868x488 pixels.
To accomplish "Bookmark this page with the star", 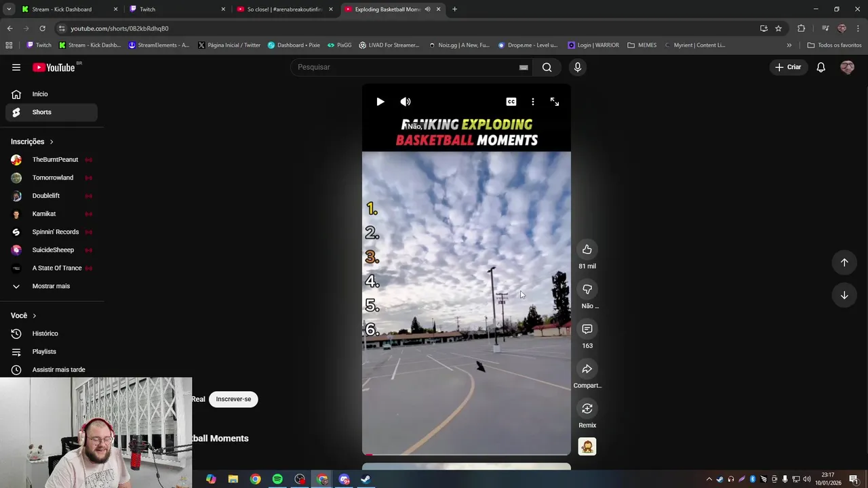I will [778, 28].
